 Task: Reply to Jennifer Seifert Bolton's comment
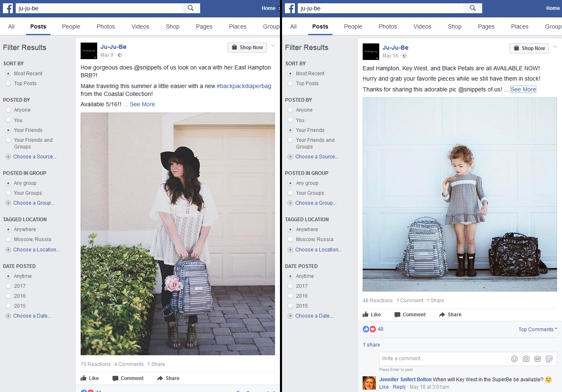tap(399, 387)
